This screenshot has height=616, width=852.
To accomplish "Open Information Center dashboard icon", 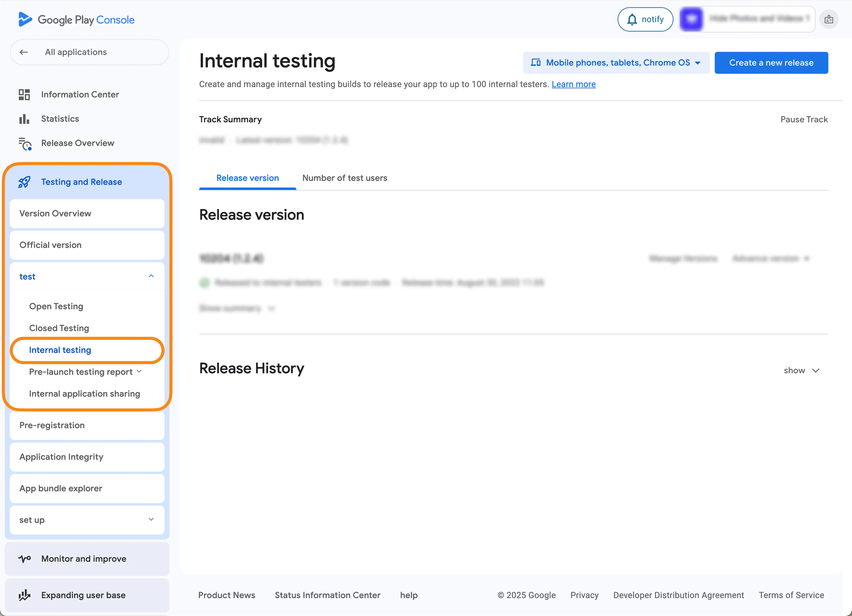I will click(x=24, y=95).
